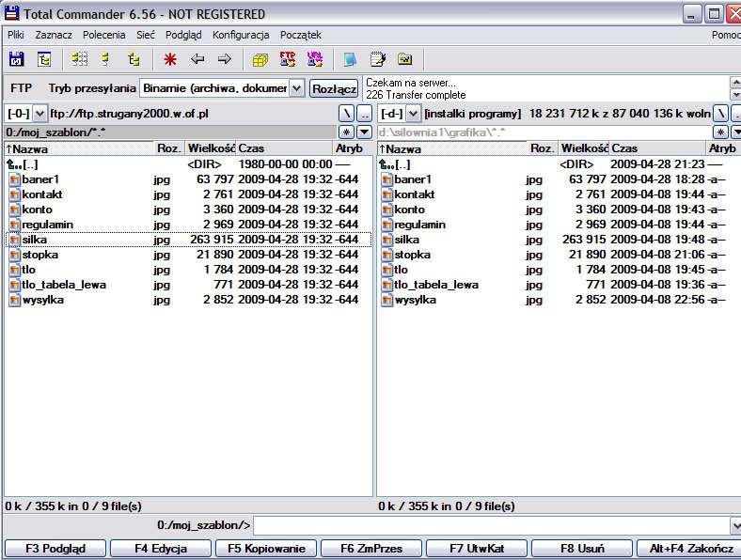Open right panel directory history arrow
The height and width of the screenshot is (560, 741).
736,132
